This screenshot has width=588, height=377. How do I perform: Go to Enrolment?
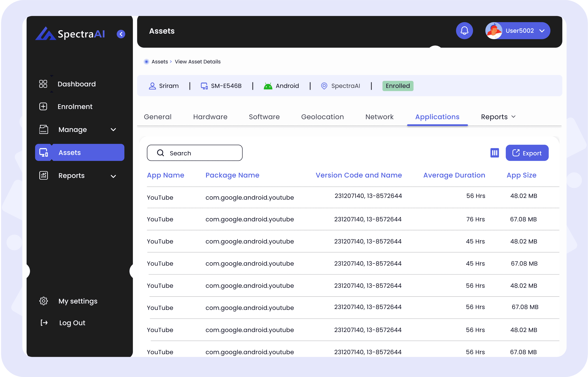[x=75, y=106]
